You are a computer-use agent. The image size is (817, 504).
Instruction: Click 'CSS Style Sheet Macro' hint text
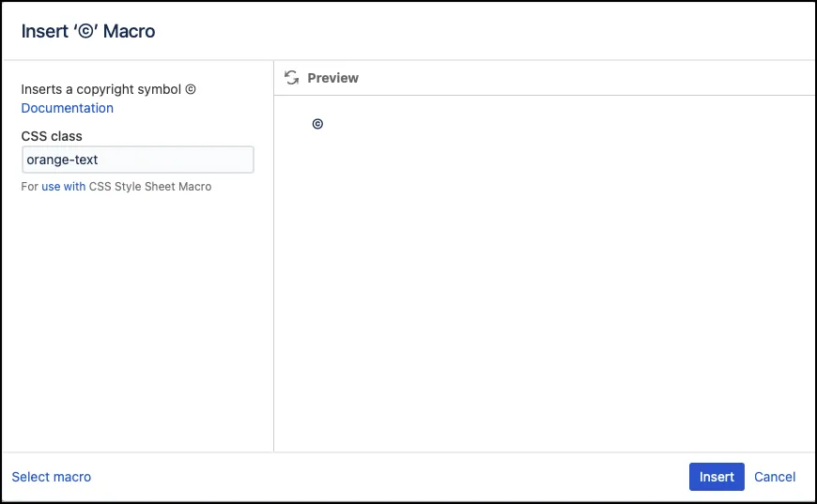click(150, 187)
